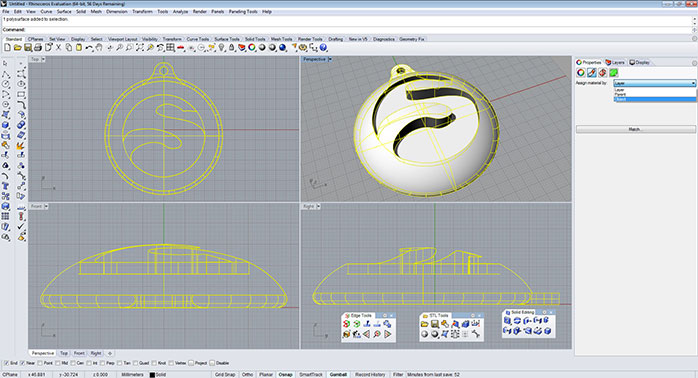Enable the Quad osnap checkbox
Image resolution: width=698 pixels, height=378 pixels.
point(135,363)
